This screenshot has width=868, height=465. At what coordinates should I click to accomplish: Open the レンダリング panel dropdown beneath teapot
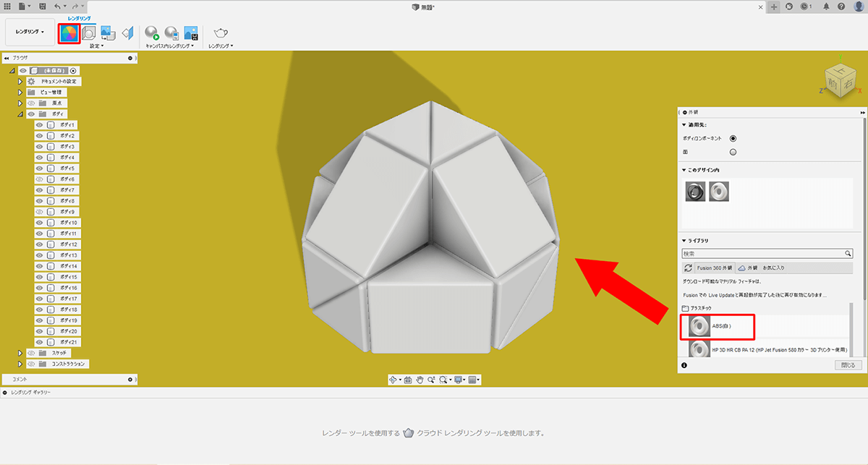tap(221, 46)
